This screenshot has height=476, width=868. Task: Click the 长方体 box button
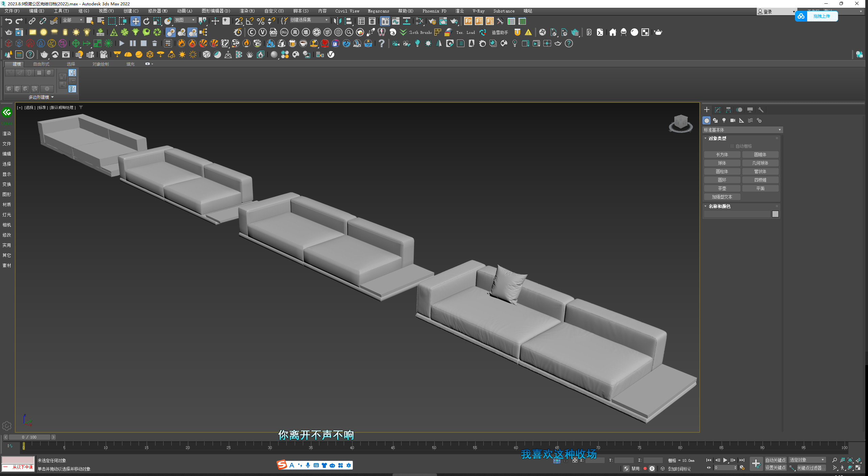[722, 154]
